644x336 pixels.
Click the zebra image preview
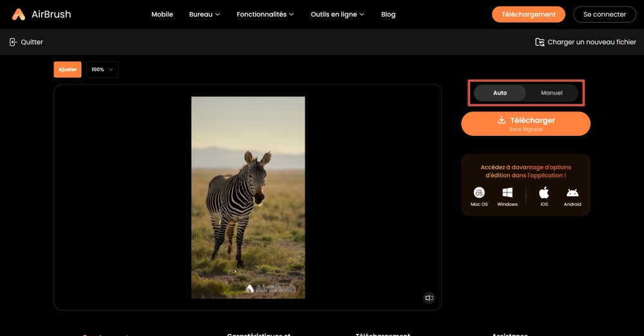click(x=248, y=198)
